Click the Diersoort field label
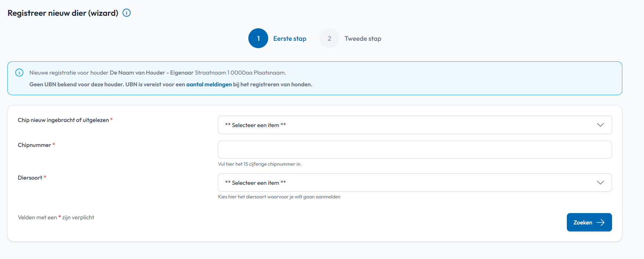644x259 pixels. pyautogui.click(x=30, y=178)
